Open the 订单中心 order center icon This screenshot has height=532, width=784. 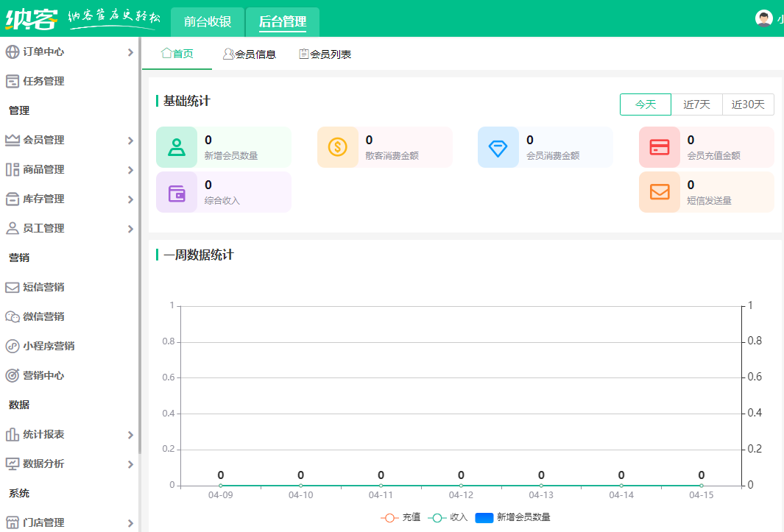coord(10,52)
